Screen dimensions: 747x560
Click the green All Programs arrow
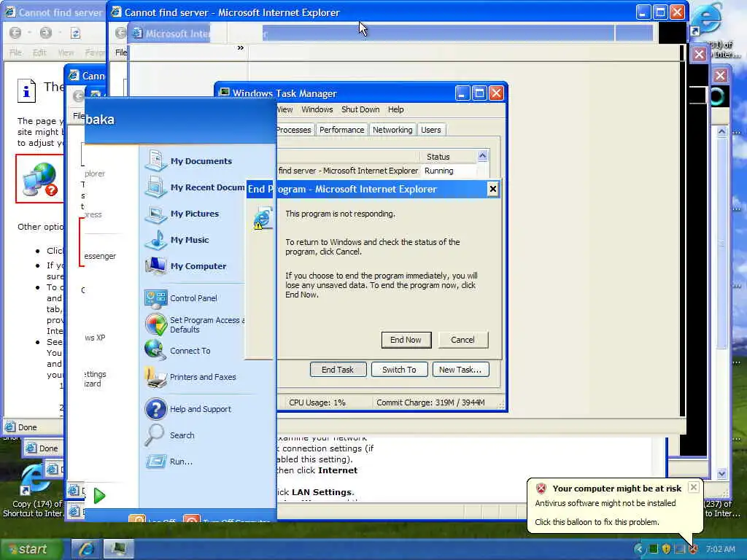click(x=99, y=496)
